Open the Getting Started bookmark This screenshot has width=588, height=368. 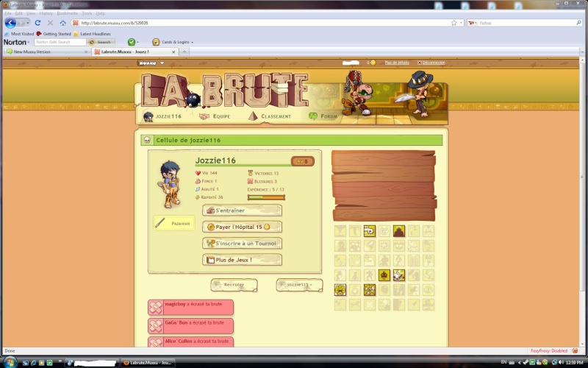pos(54,34)
